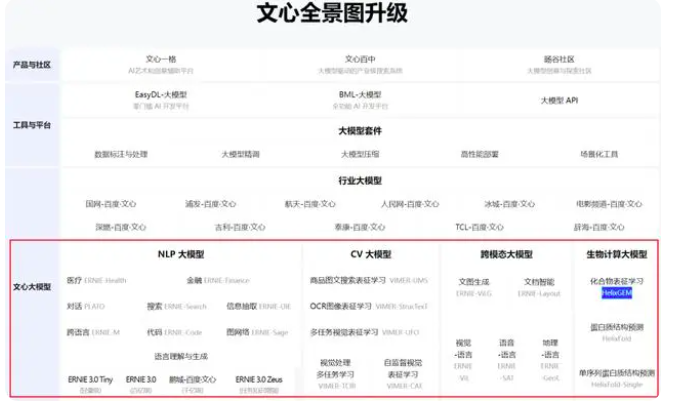Click the 文心全景图升级 title
The image size is (686, 403).
click(332, 13)
